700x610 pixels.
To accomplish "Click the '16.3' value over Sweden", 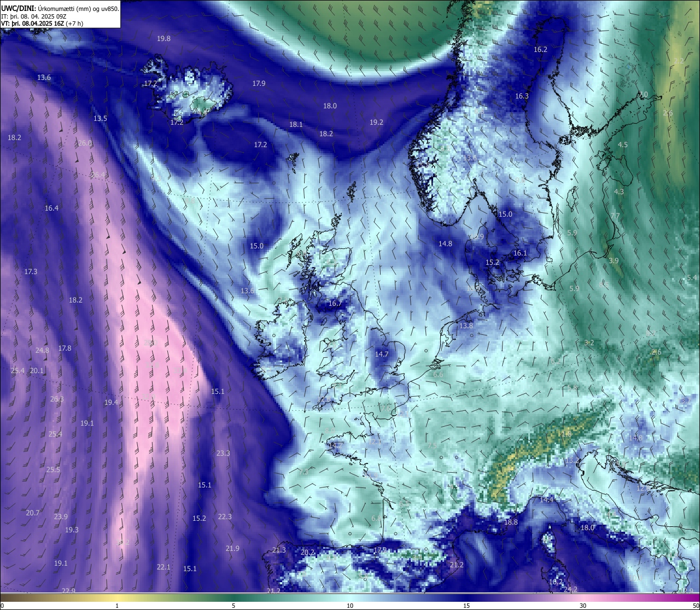I will 522,96.
